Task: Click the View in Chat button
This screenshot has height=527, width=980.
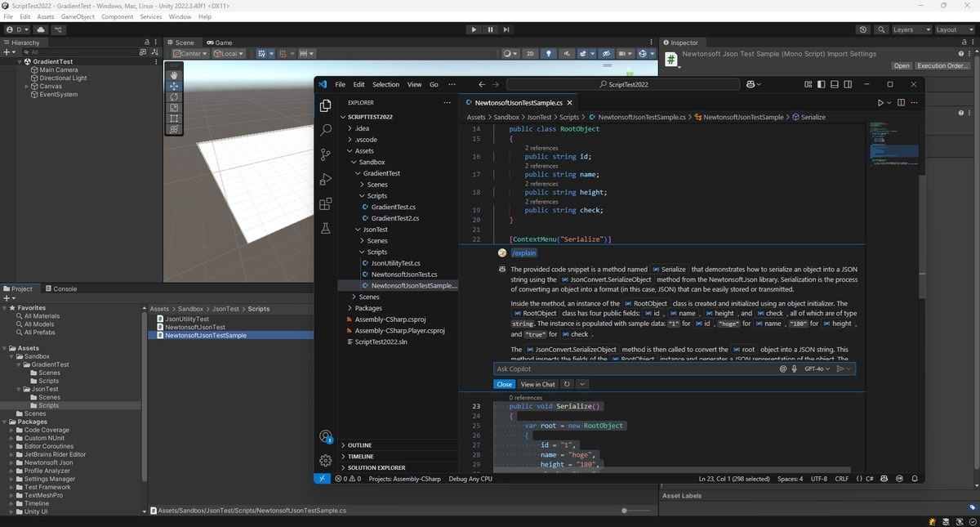Action: (538, 384)
